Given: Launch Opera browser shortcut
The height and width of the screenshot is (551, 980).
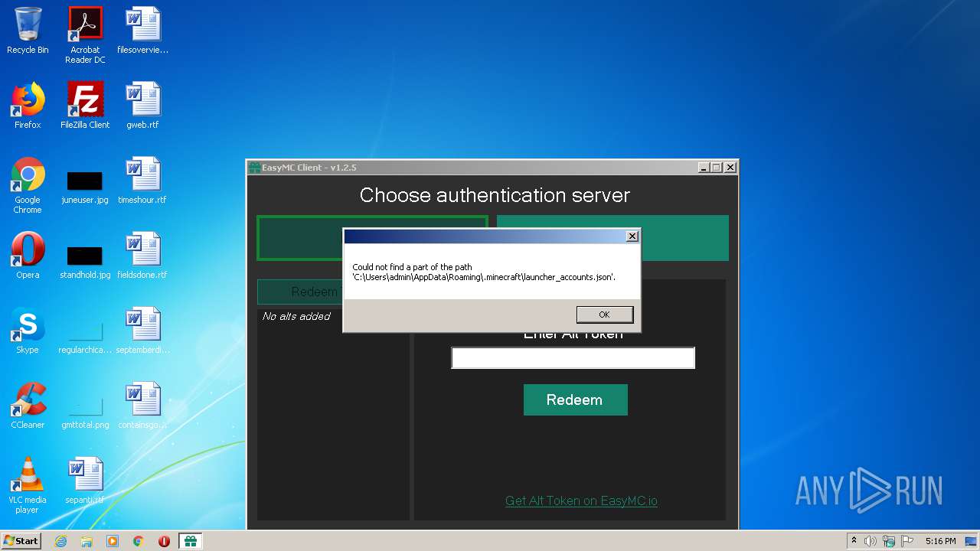Looking at the screenshot, I should coord(28,256).
